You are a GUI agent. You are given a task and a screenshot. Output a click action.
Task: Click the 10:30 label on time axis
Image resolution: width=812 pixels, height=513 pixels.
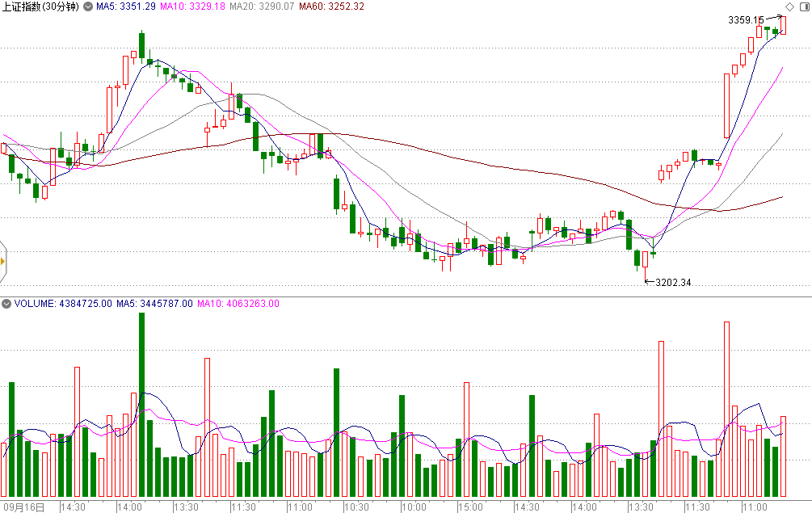356,507
